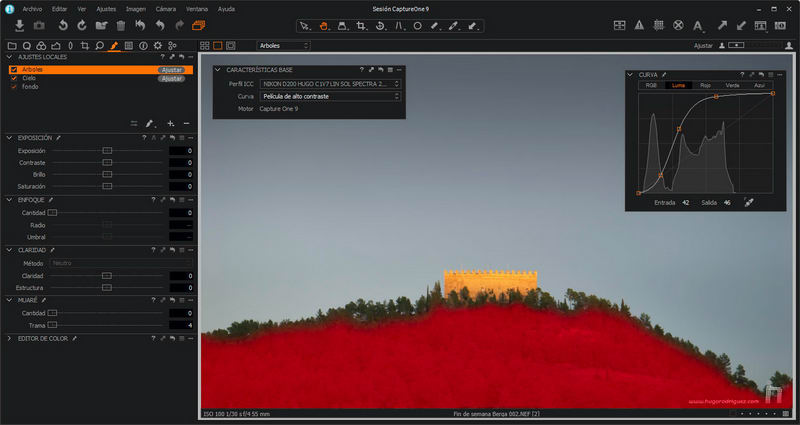Screen dimensions: 800x425
Task: Open the Composition crop tool tab
Action: (85, 46)
